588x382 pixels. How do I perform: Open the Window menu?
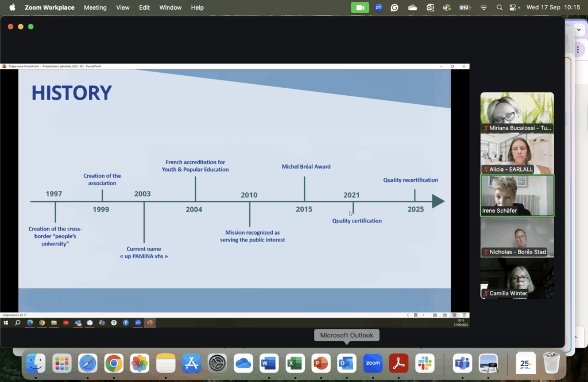[x=170, y=7]
